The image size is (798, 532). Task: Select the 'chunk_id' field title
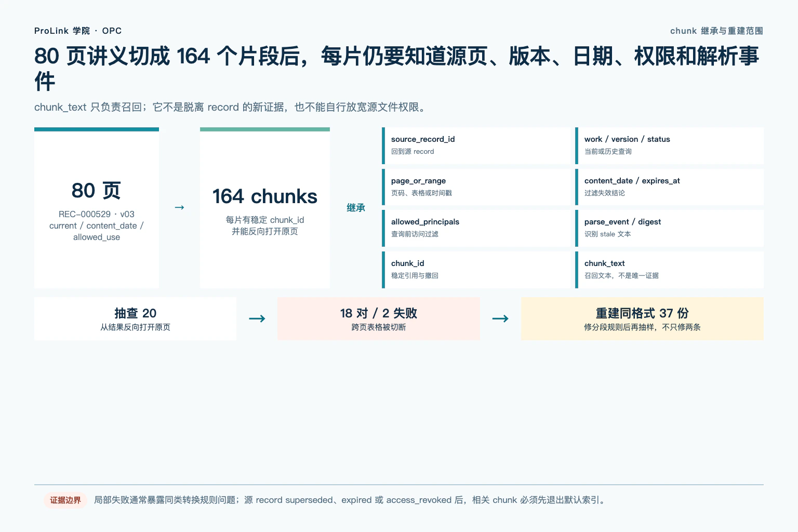[407, 263]
